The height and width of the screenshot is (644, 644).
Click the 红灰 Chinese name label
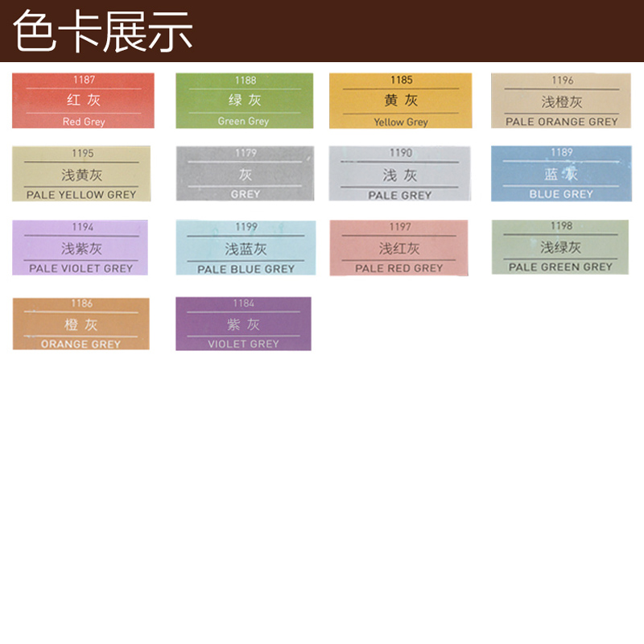pyautogui.click(x=84, y=101)
